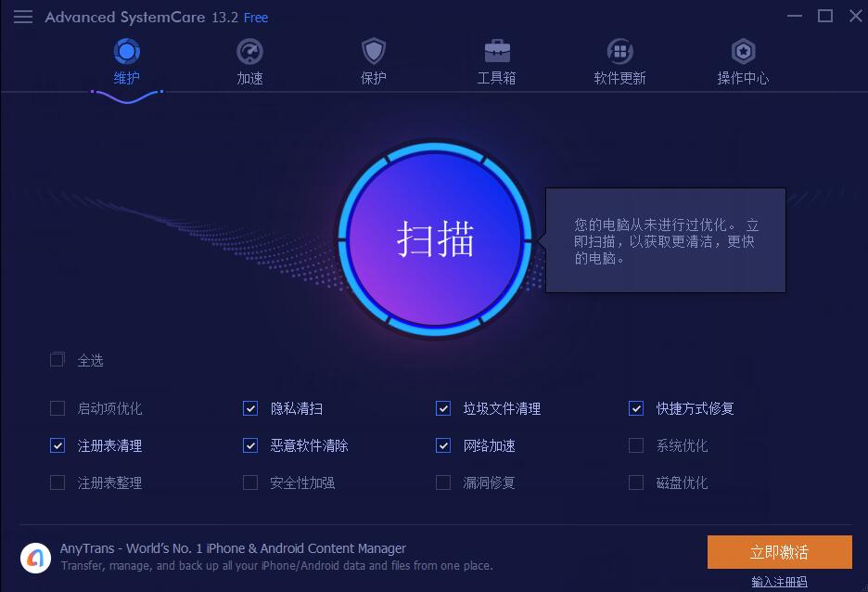
Task: Open the 输入注册码 link
Action: pos(779,582)
